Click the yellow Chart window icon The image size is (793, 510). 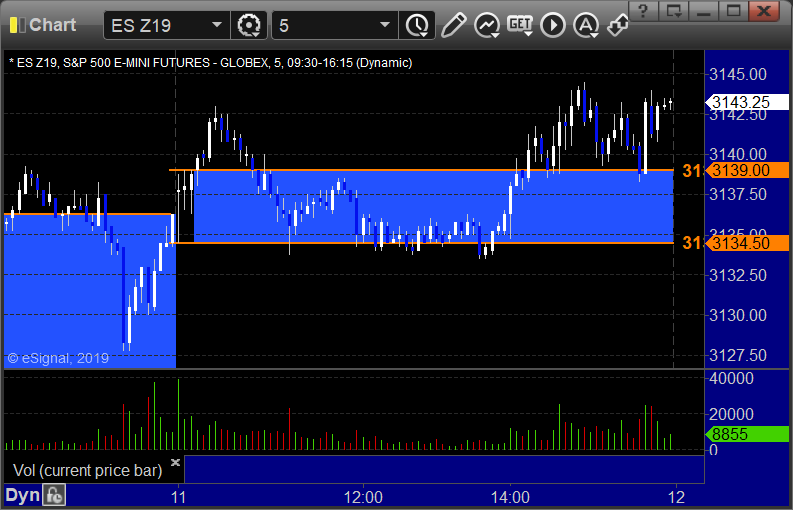click(17, 25)
